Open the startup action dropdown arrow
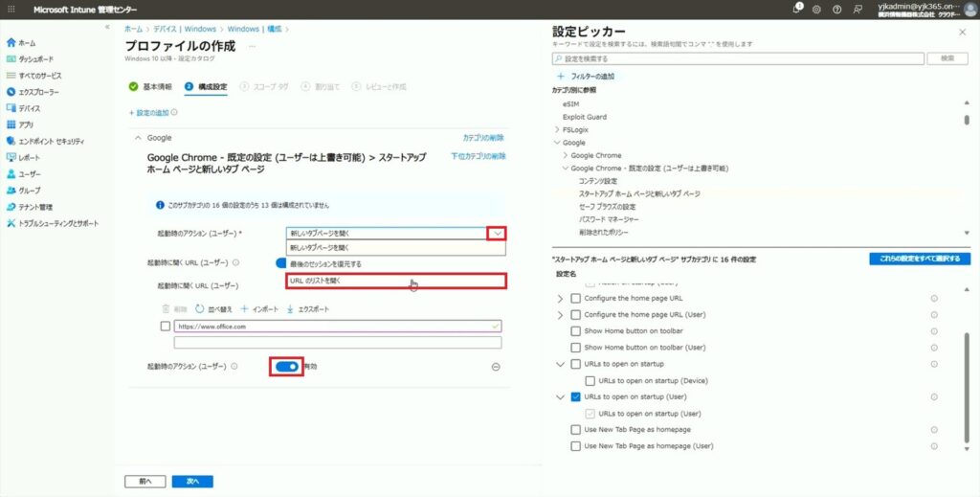 (495, 233)
